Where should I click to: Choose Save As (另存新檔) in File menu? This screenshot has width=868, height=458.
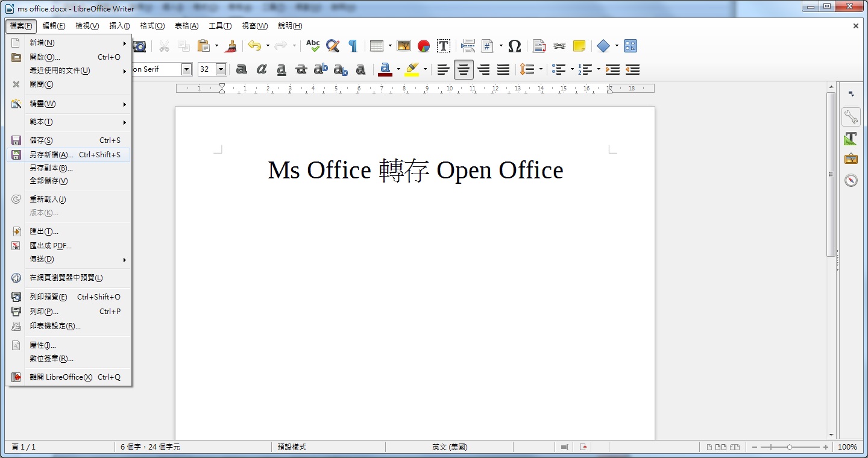[51, 155]
